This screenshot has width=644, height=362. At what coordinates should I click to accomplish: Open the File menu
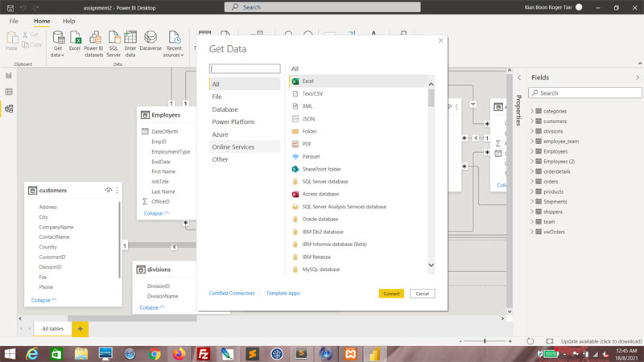pyautogui.click(x=14, y=21)
